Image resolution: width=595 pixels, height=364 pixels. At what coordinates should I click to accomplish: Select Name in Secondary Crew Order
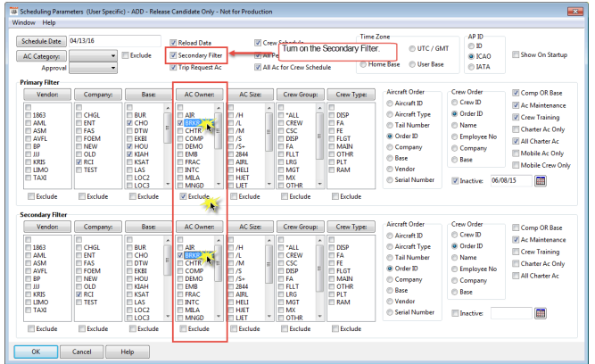pyautogui.click(x=455, y=258)
